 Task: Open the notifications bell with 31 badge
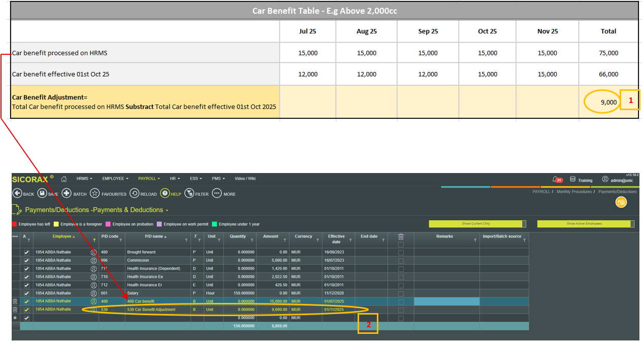tap(556, 179)
